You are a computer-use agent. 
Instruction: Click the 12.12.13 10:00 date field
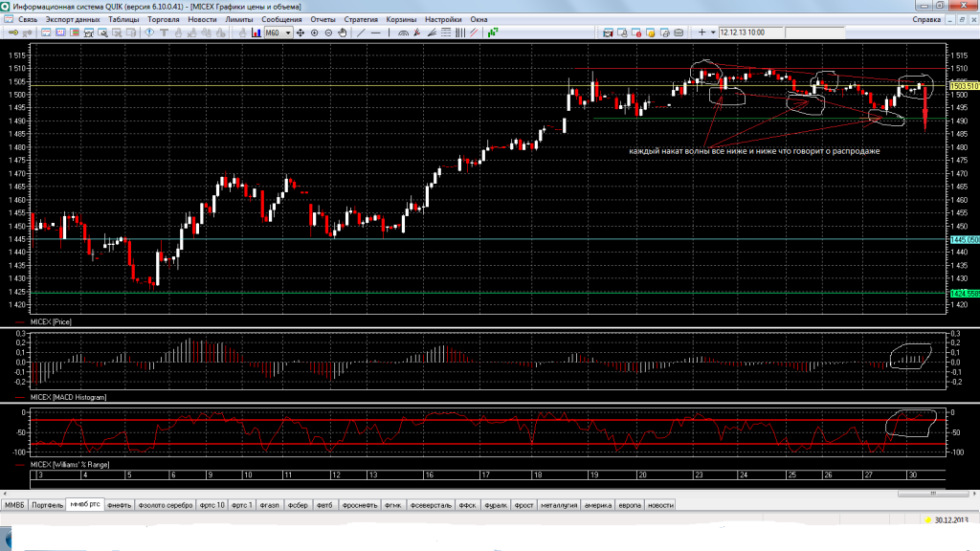(743, 33)
